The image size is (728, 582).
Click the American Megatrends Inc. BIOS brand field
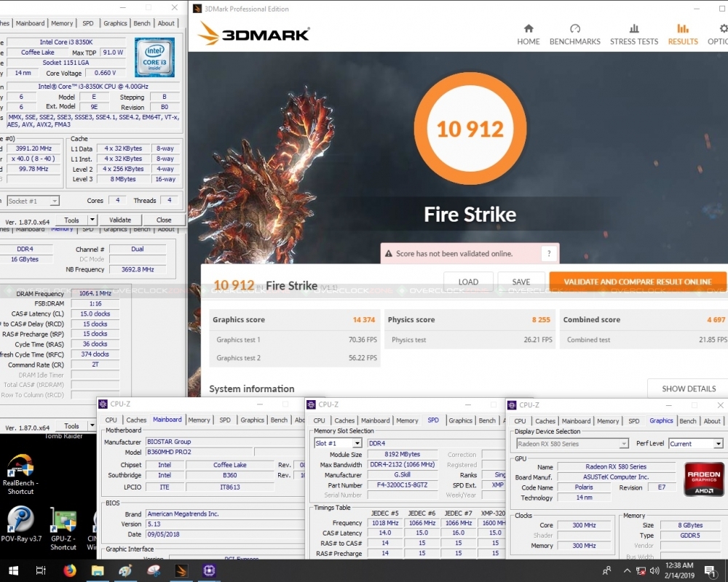point(225,514)
